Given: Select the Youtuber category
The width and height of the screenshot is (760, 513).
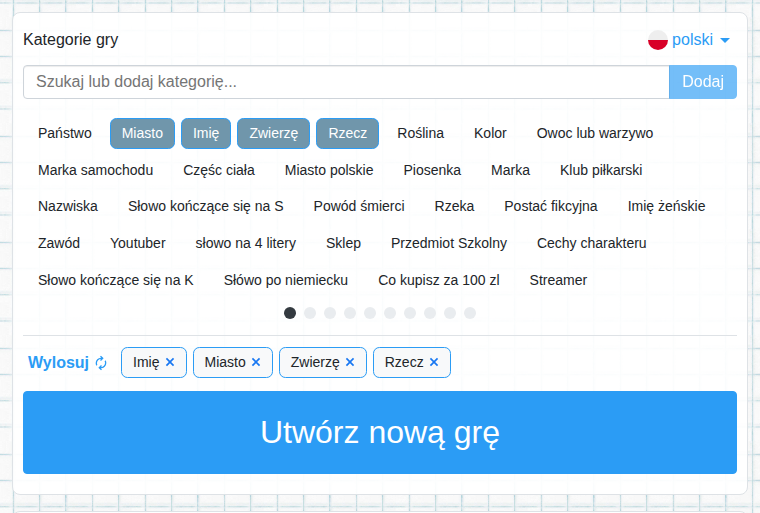Looking at the screenshot, I should [138, 243].
